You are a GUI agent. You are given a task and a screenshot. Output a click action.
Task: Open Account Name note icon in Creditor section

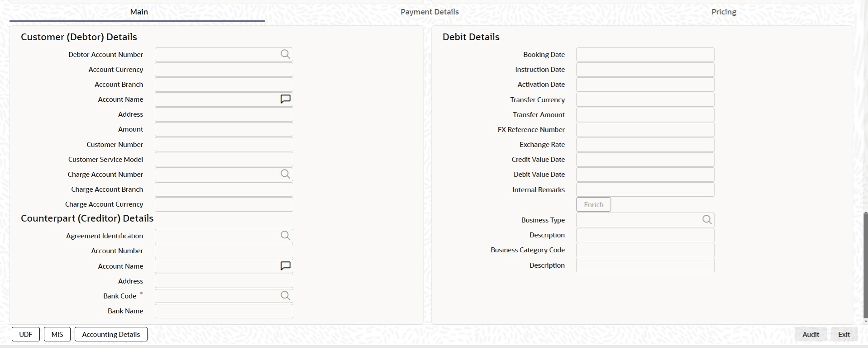(x=285, y=266)
